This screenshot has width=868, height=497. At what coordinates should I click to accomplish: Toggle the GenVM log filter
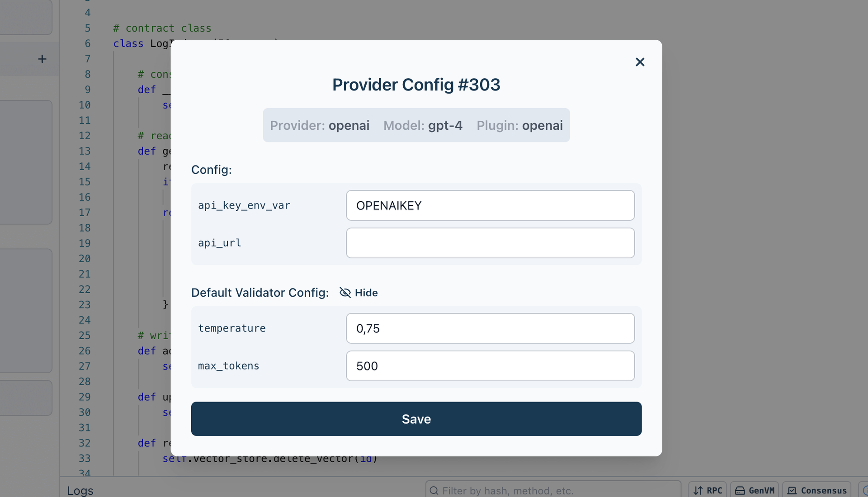pyautogui.click(x=755, y=490)
